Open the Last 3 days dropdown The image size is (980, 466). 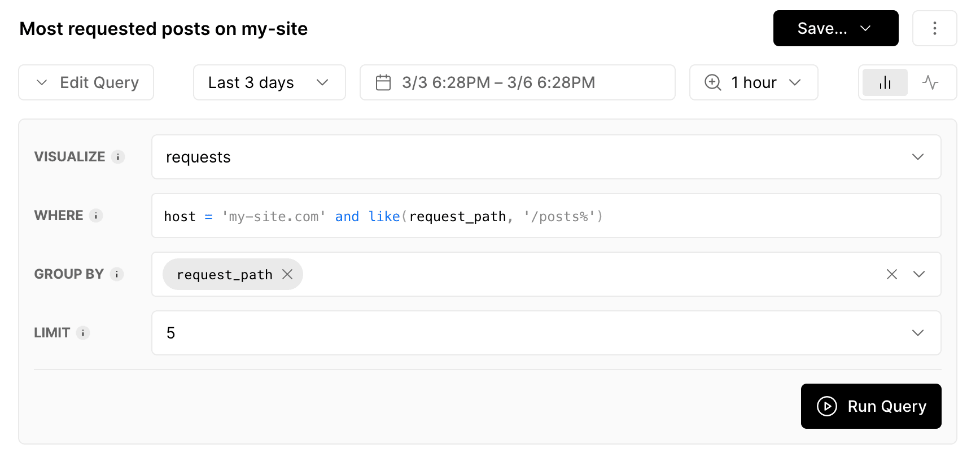tap(269, 83)
